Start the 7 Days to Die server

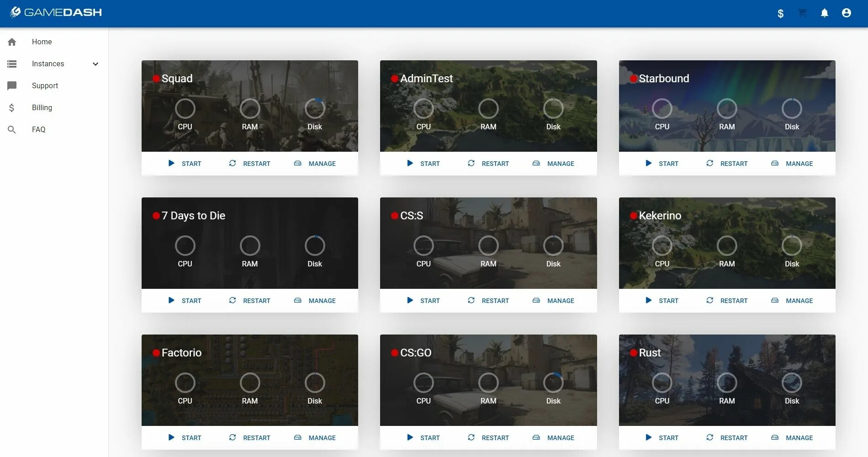tap(185, 301)
